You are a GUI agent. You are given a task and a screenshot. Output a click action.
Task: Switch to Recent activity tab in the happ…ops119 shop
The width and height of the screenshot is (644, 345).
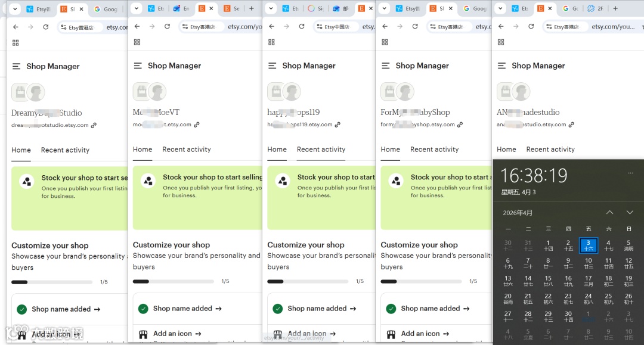[x=321, y=150]
